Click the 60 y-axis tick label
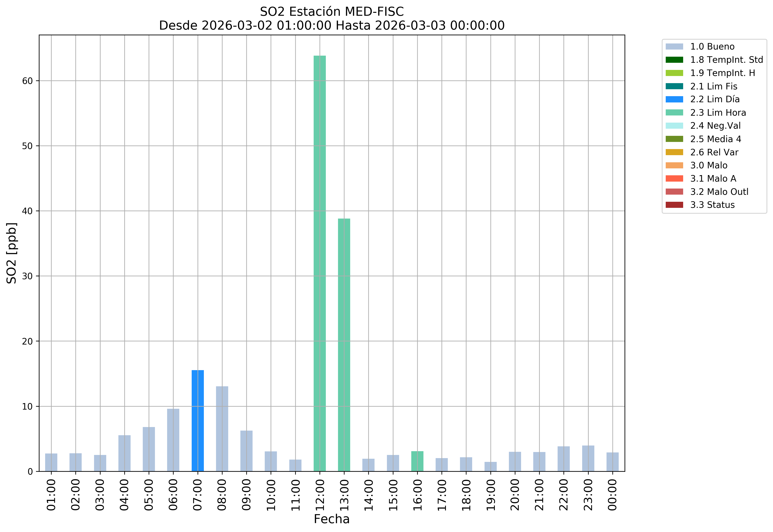The image size is (773, 532). (27, 81)
